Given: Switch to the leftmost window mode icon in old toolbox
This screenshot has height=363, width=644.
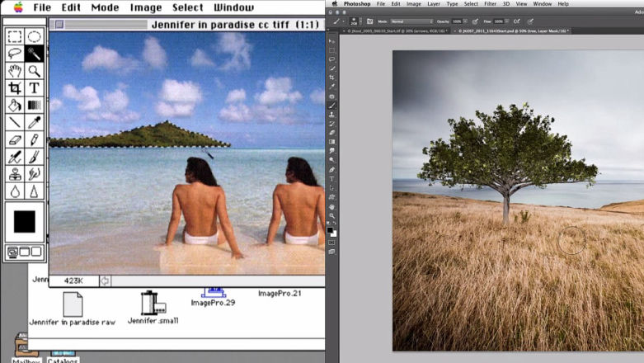Looking at the screenshot, I should (x=12, y=252).
